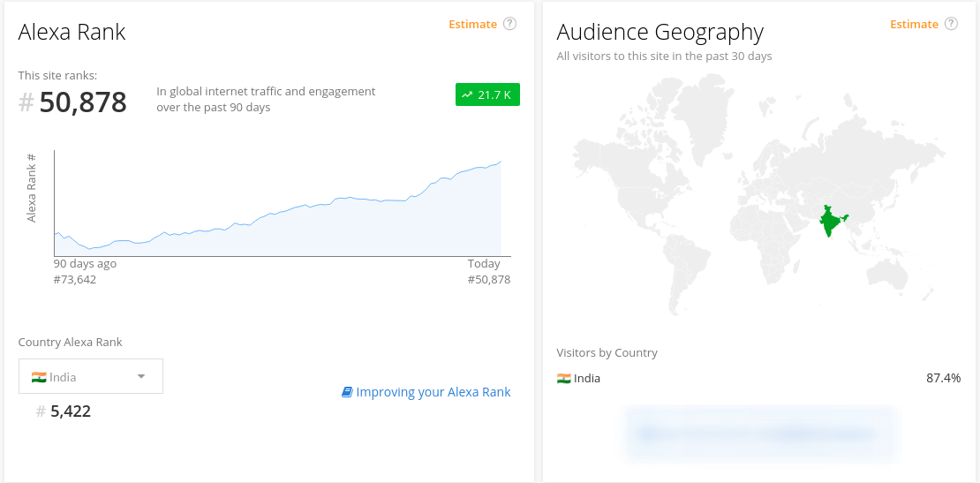980x483 pixels.
Task: Click the 87.4% visitor percentage
Action: [x=943, y=378]
